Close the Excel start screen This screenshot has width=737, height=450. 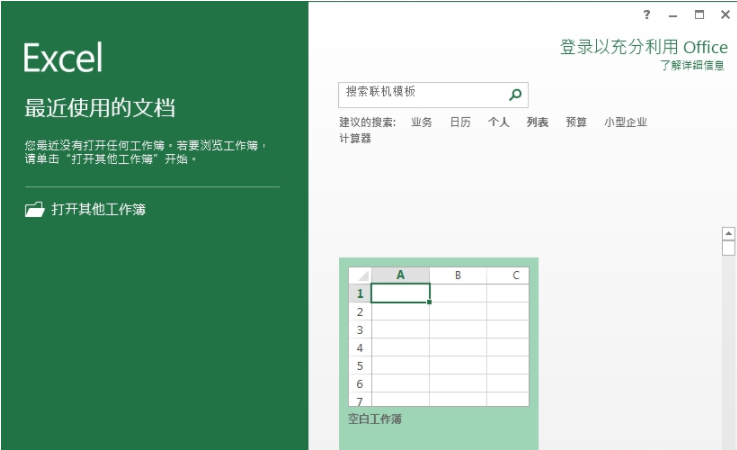[725, 15]
